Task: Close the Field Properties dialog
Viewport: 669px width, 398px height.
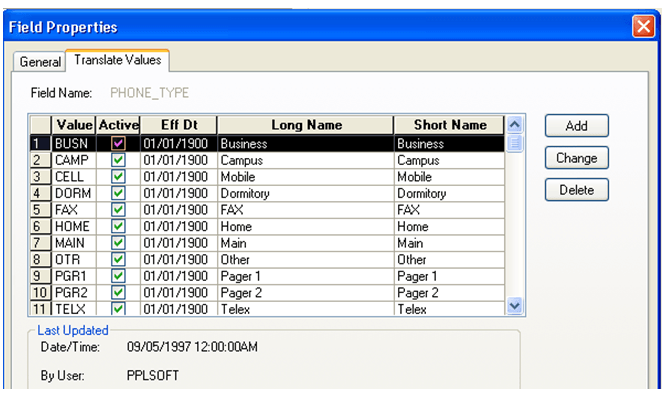Action: [643, 27]
